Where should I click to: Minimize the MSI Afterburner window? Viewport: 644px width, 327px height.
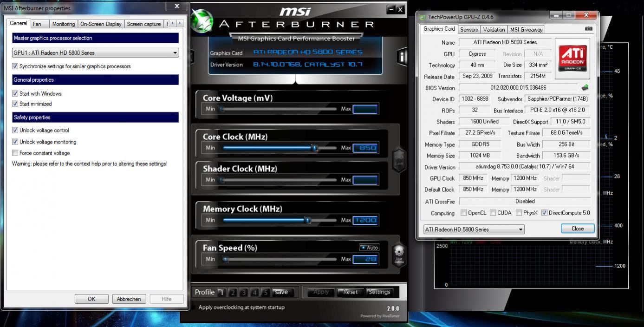coord(391,9)
